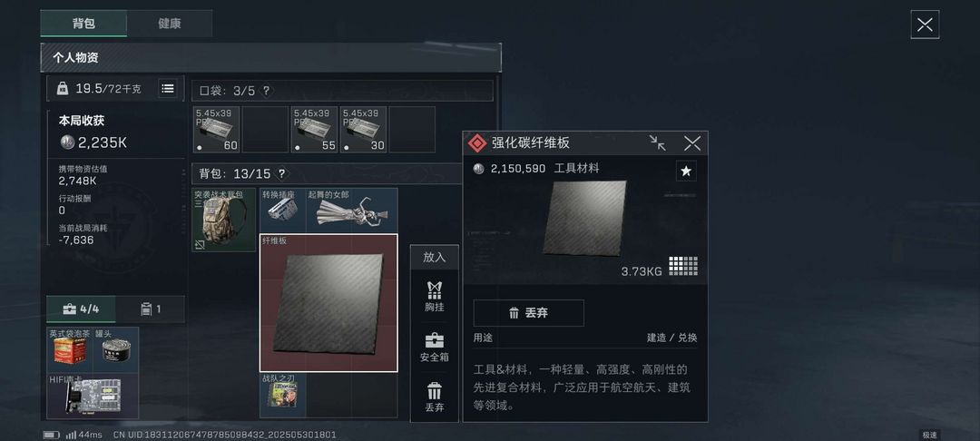980x441 pixels.
Task: Move item to 安全箱 secure case
Action: pyautogui.click(x=435, y=348)
